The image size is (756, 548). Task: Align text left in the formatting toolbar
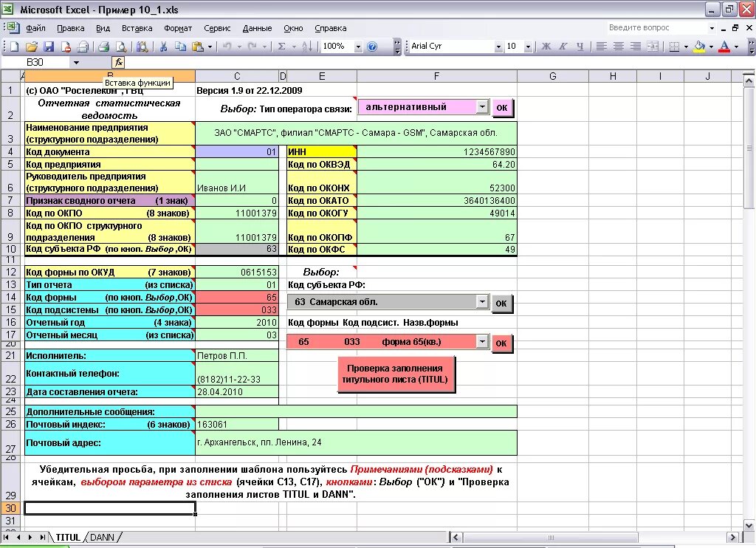pyautogui.click(x=601, y=47)
